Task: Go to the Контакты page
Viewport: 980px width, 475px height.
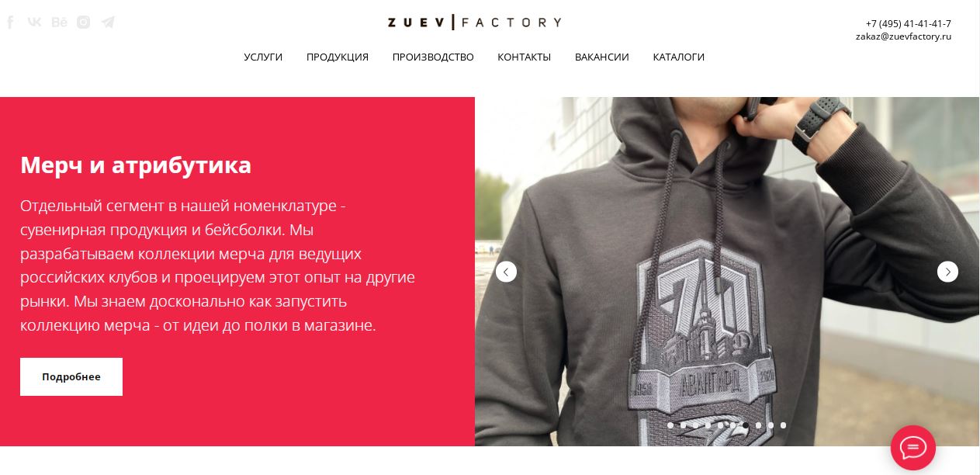Action: [x=525, y=57]
